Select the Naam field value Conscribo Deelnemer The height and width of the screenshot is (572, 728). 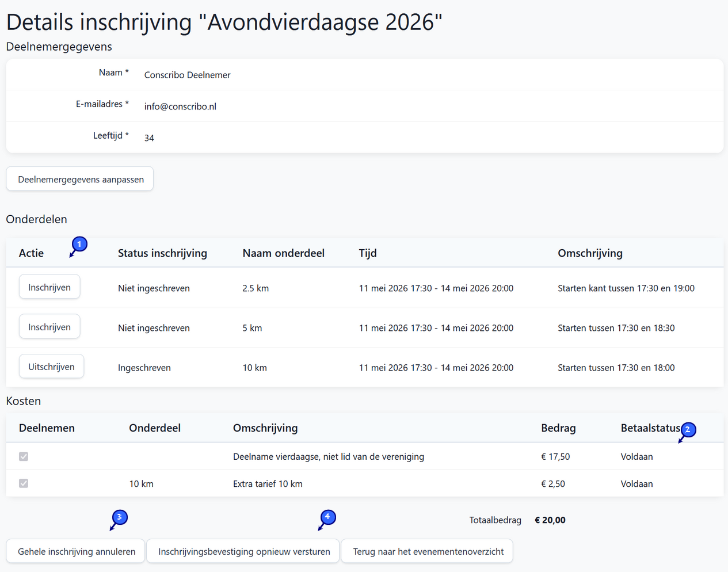tap(187, 75)
